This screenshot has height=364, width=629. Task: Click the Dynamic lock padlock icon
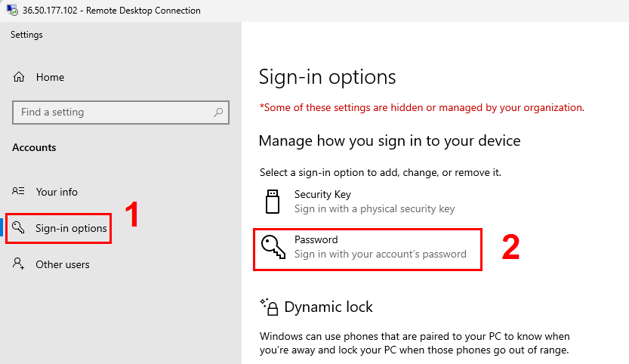[x=269, y=307]
